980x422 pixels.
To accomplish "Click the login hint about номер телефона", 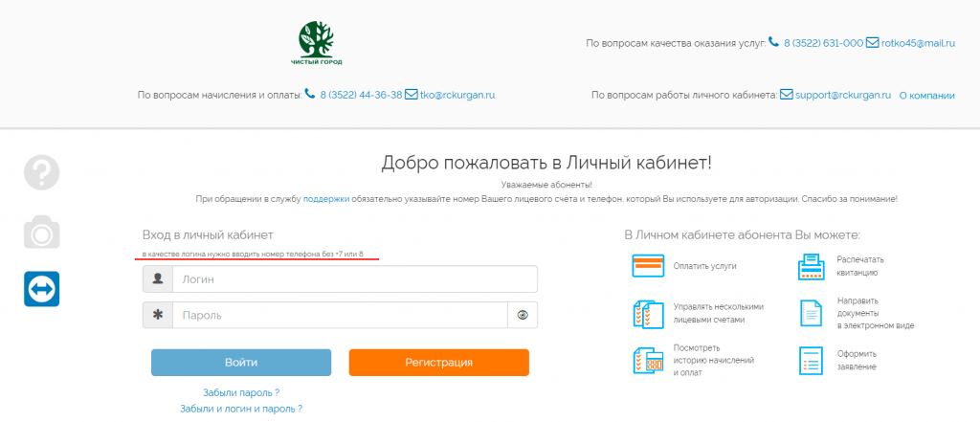I will 253,255.
